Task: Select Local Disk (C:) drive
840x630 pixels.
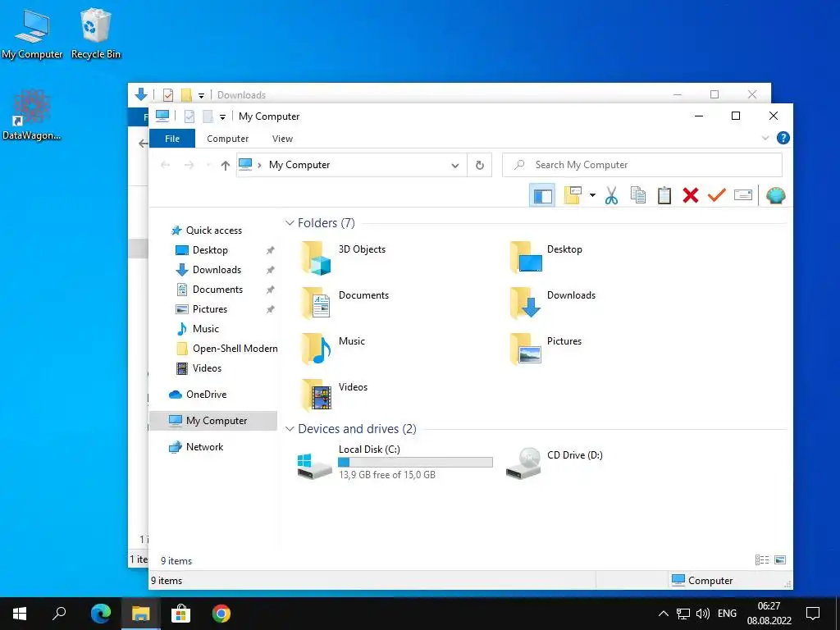Action: point(395,462)
